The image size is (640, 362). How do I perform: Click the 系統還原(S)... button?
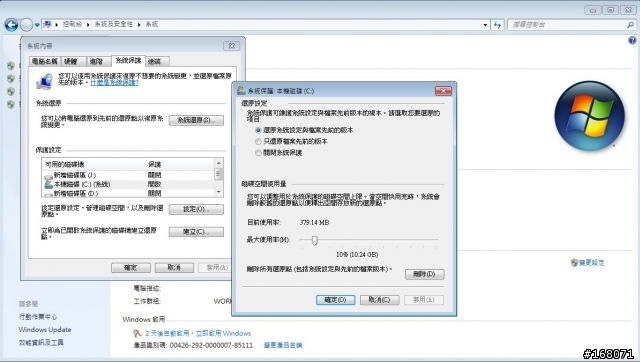pyautogui.click(x=196, y=120)
